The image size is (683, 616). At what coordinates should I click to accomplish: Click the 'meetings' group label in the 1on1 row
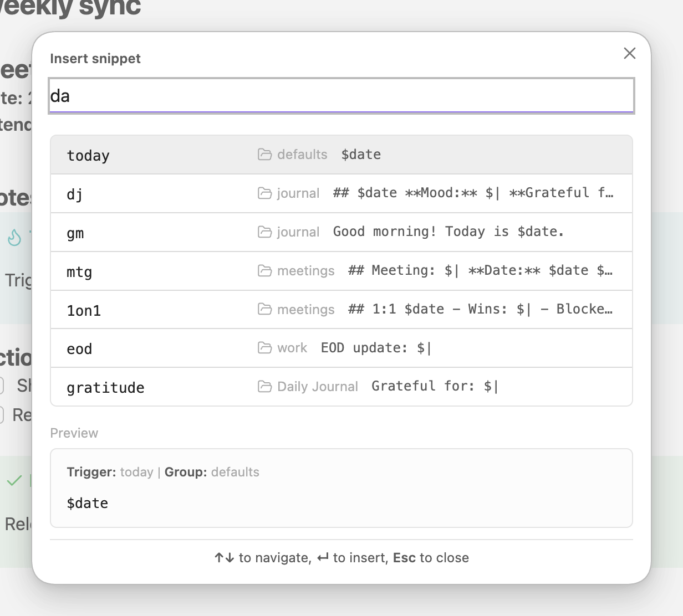306,310
